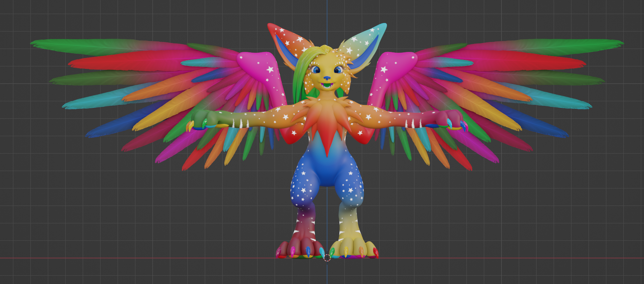644x284 pixels.
Task: Click the 3D cursor at the world origin
Action: click(x=327, y=257)
